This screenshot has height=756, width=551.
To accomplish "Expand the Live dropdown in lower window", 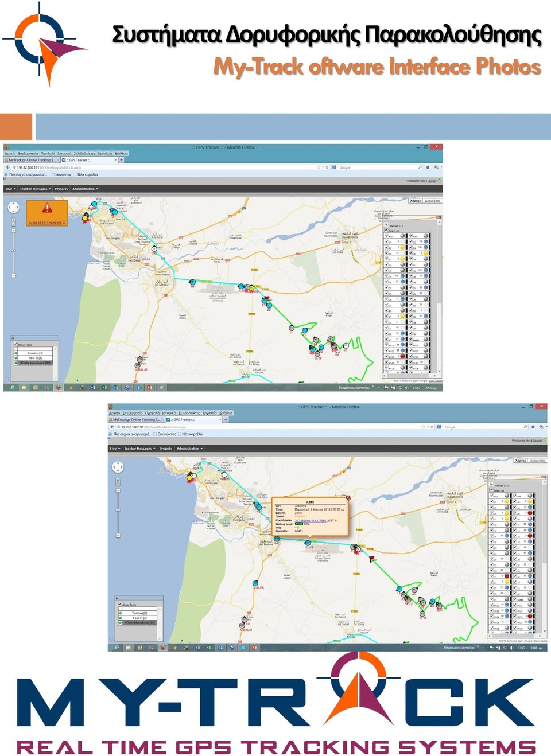I will (x=115, y=449).
